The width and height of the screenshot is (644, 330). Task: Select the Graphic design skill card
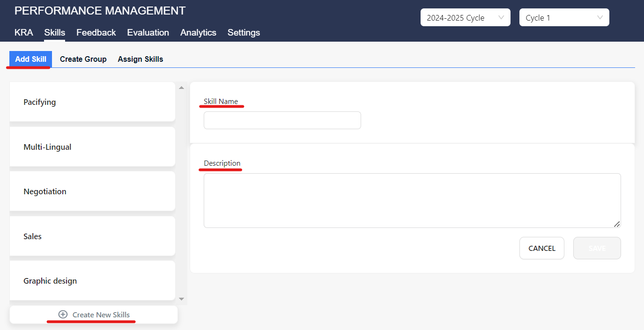pyautogui.click(x=92, y=280)
